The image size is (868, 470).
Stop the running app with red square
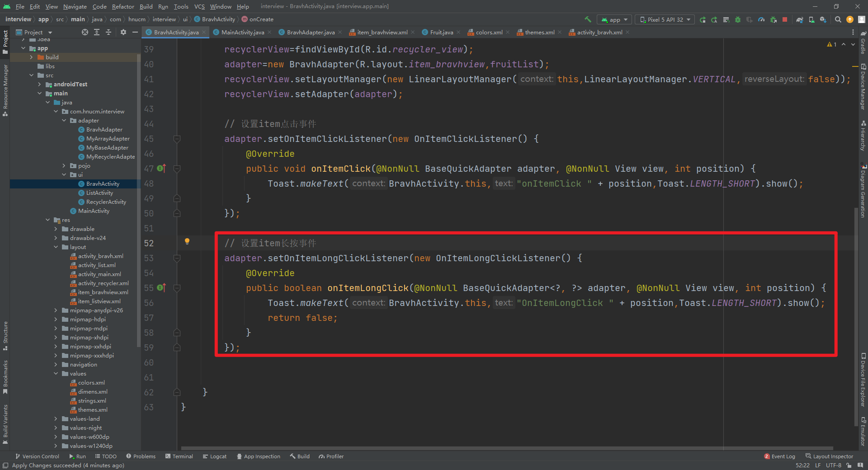coord(785,19)
